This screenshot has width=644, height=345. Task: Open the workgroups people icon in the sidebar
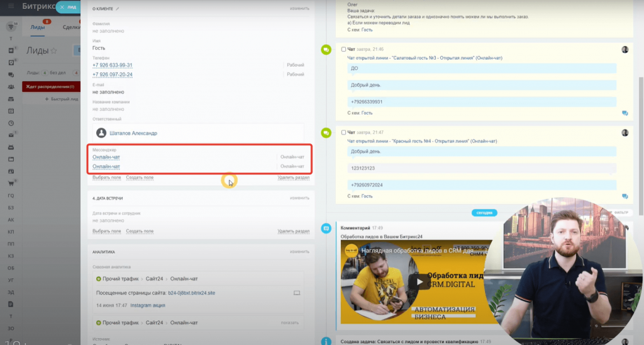click(x=11, y=87)
